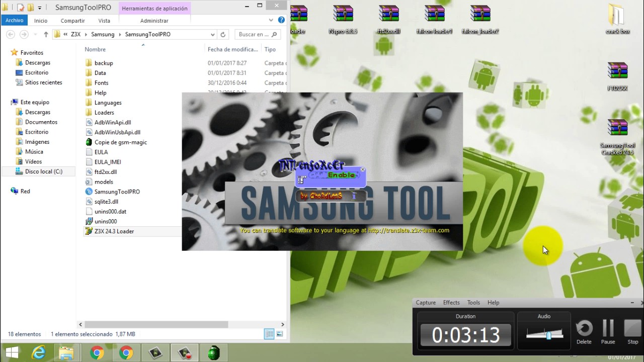Viewport: 644px width, 362px height.
Task: Expand the Explorer ribbon chevron
Action: click(x=271, y=20)
